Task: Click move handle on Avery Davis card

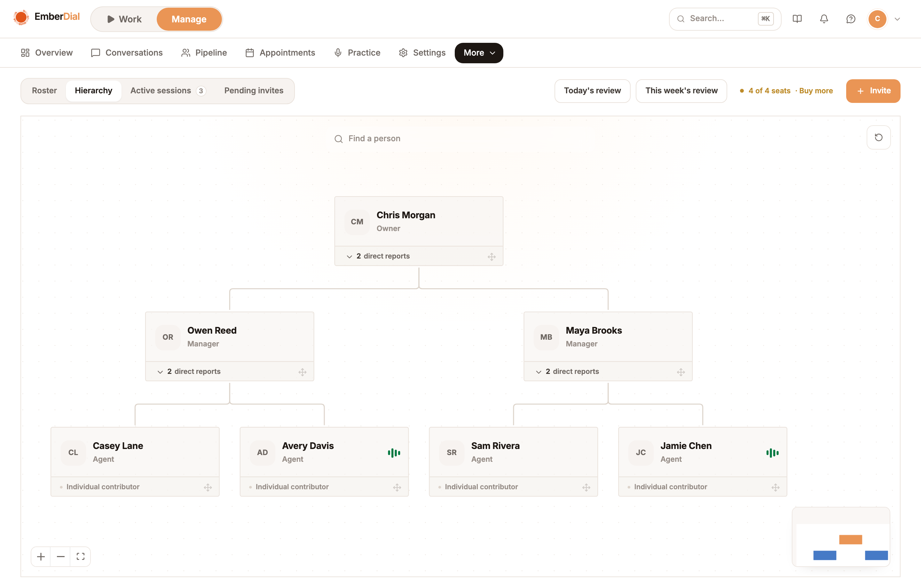Action: click(x=397, y=487)
